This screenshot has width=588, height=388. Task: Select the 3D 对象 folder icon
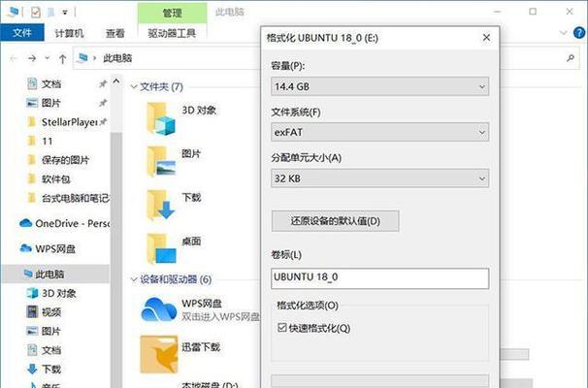click(160, 118)
